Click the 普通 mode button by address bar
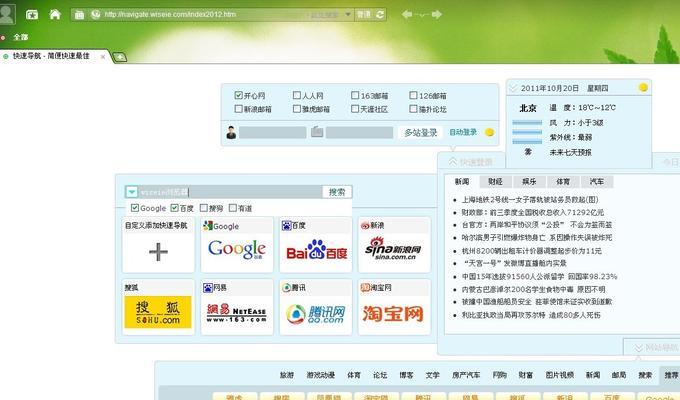This screenshot has height=400, width=680. coord(364,14)
